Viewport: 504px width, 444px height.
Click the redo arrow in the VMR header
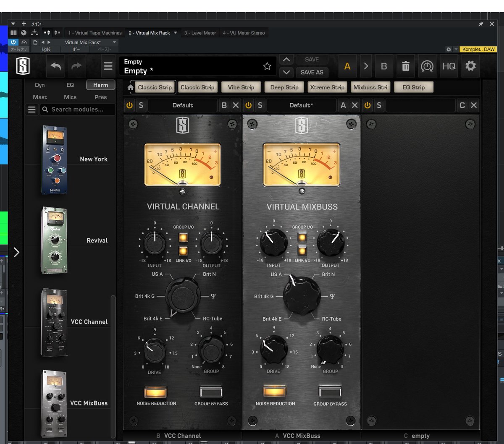76,66
